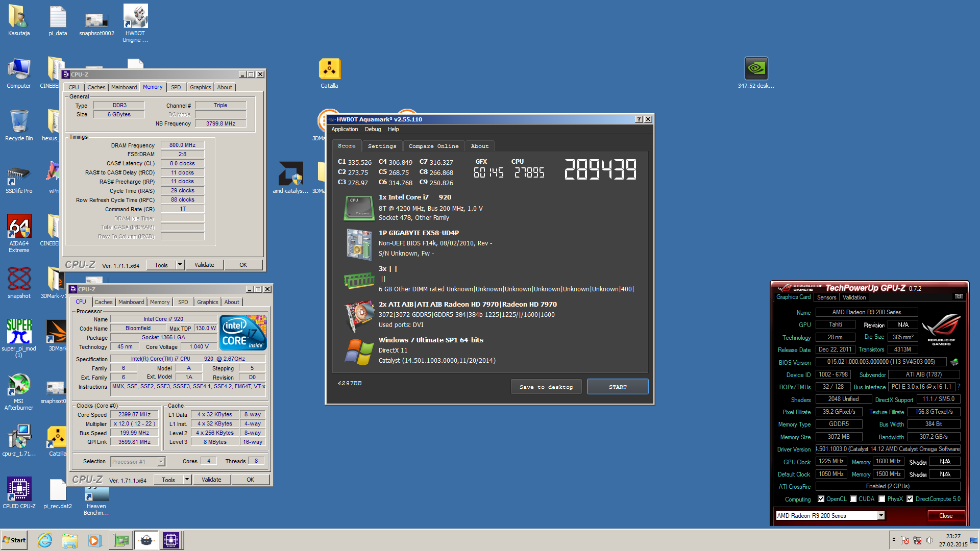Switch to GPU-Z via taskbar graphics card icon

121,540
